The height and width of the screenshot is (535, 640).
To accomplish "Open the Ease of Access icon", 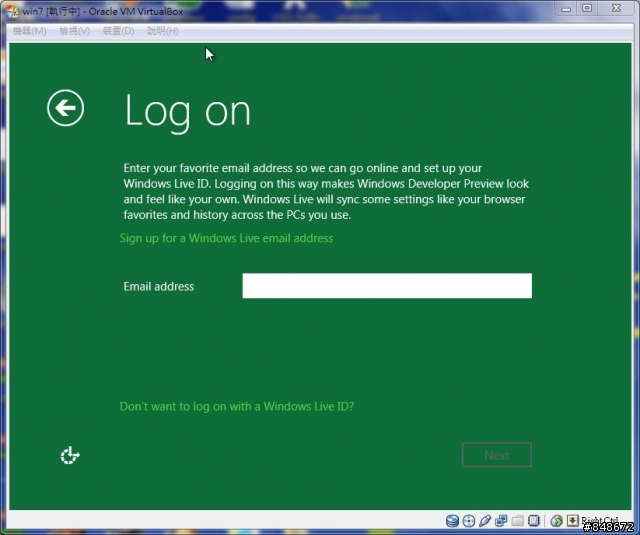I will click(x=70, y=455).
